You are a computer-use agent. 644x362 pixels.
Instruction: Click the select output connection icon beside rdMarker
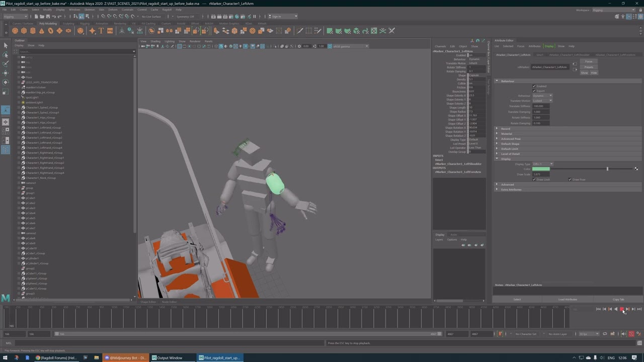point(575,69)
